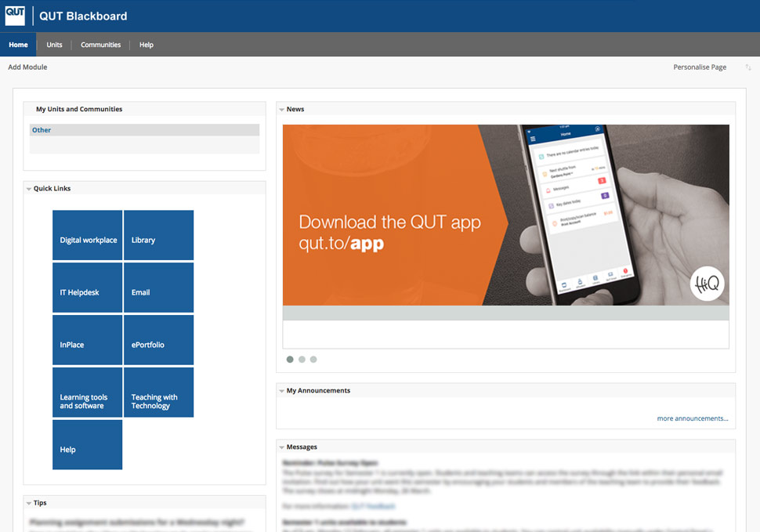This screenshot has width=760, height=532.
Task: Click the more announcements link
Action: pyautogui.click(x=692, y=418)
